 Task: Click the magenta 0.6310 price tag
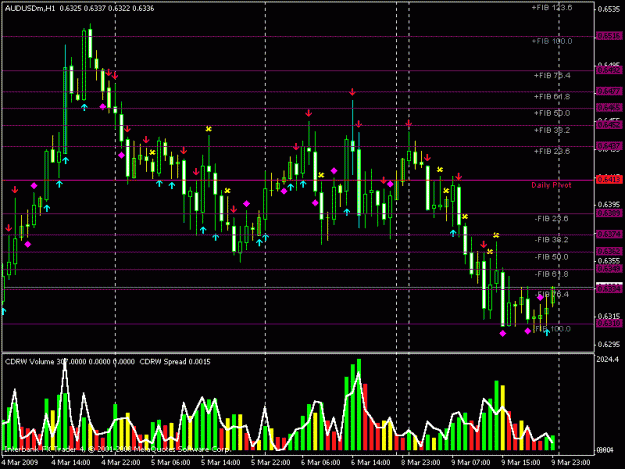[609, 323]
